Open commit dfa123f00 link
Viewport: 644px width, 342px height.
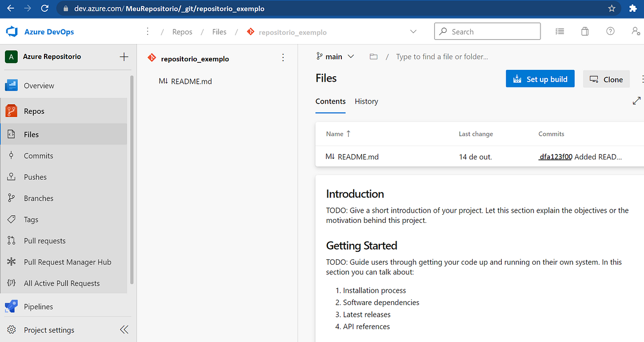coord(555,156)
